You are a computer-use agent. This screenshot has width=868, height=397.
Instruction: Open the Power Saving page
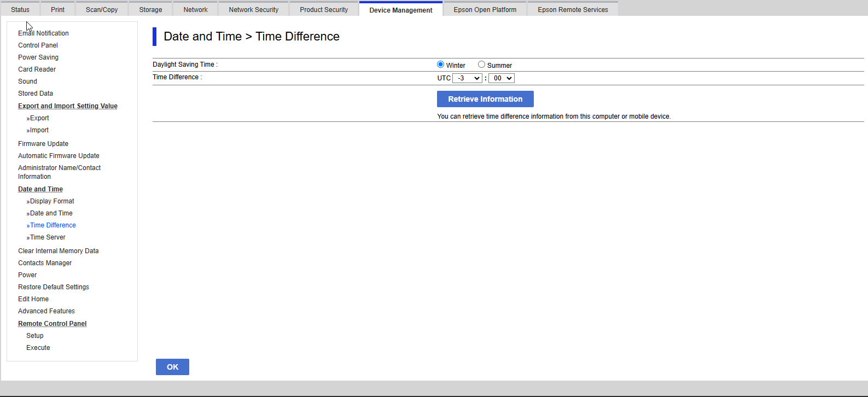point(38,57)
